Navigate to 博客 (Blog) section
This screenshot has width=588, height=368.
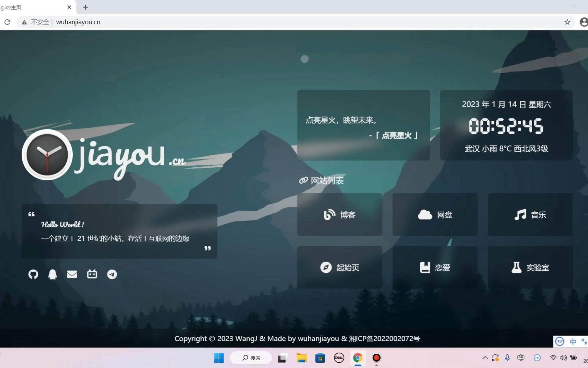[339, 215]
